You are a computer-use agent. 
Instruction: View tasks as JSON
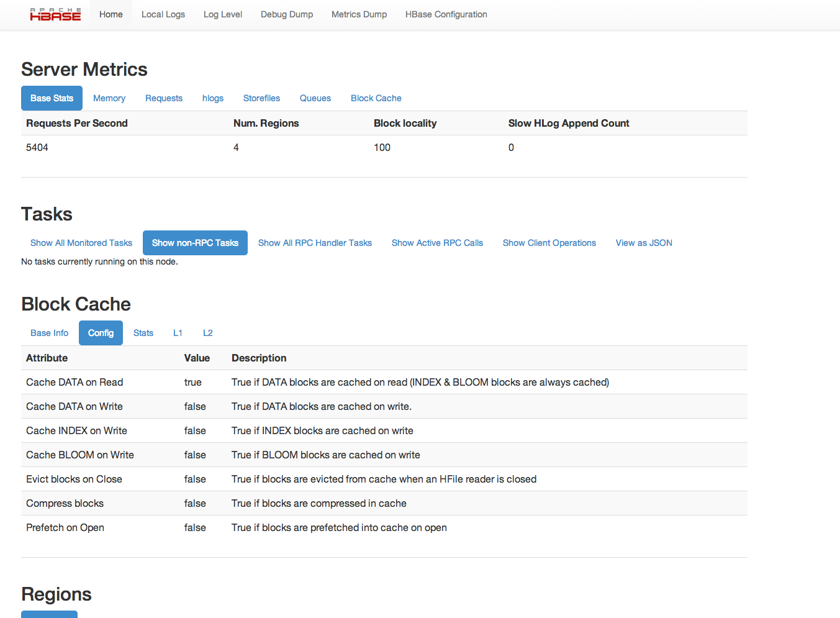pos(644,243)
